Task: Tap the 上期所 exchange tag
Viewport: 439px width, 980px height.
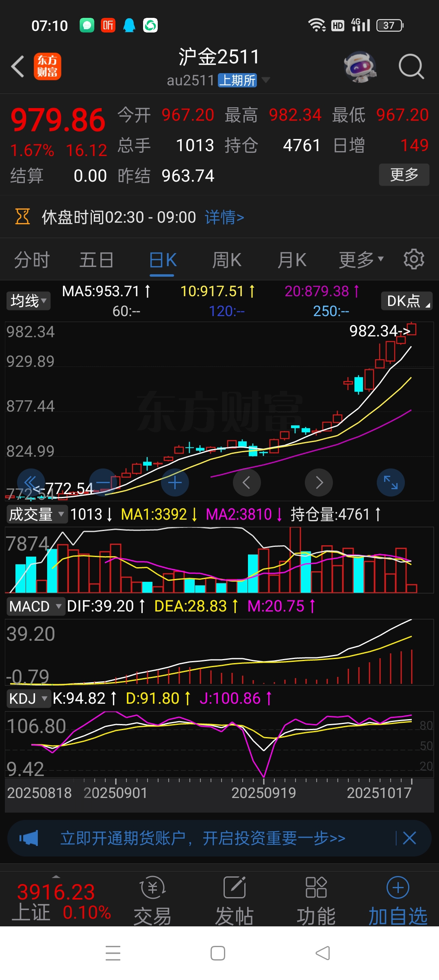Action: pos(237,80)
